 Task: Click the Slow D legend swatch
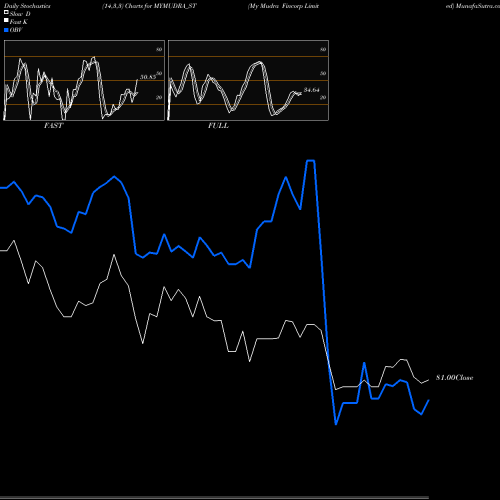point(6,12)
